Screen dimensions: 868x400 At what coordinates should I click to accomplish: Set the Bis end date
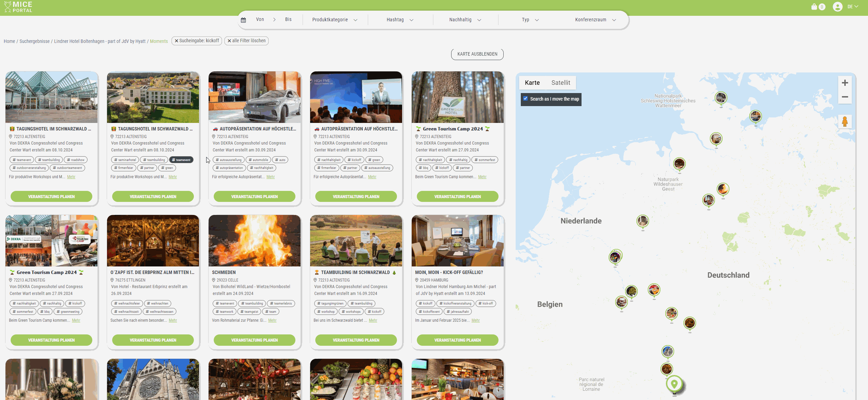click(x=288, y=20)
